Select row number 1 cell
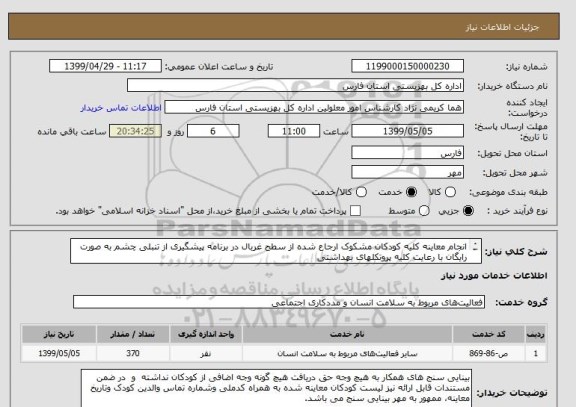Image resolution: width=576 pixels, height=407 pixels. click(536, 353)
